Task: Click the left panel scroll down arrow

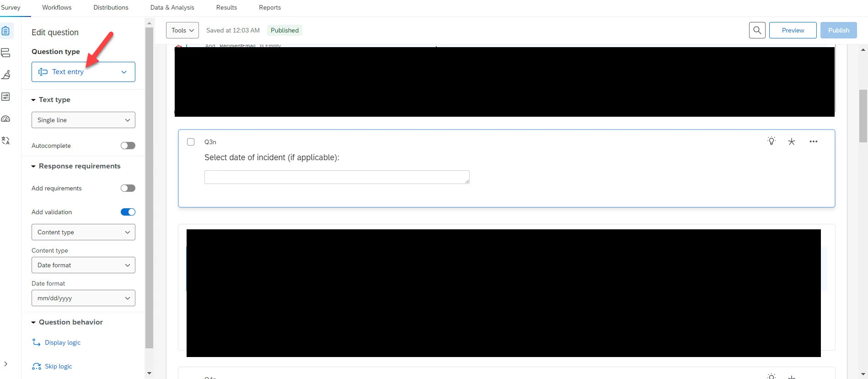Action: [x=149, y=374]
